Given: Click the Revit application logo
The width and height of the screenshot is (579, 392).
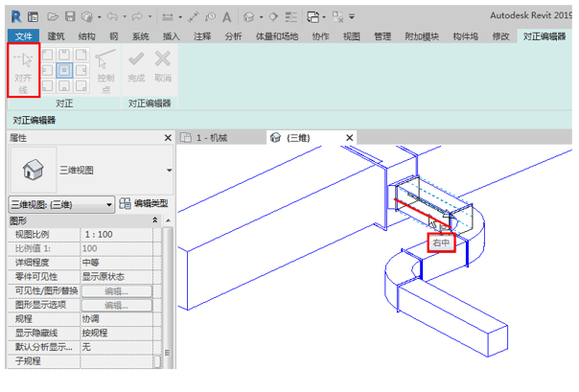Looking at the screenshot, I should tap(16, 16).
